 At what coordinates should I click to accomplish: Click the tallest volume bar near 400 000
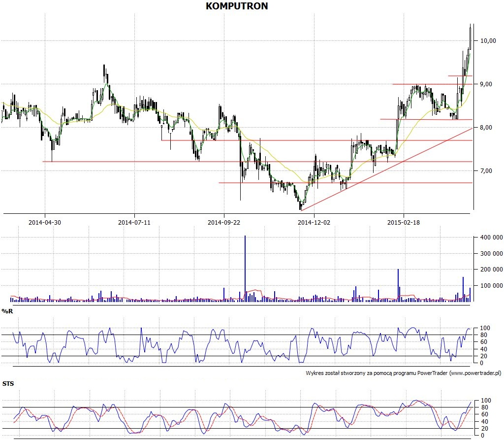245,269
